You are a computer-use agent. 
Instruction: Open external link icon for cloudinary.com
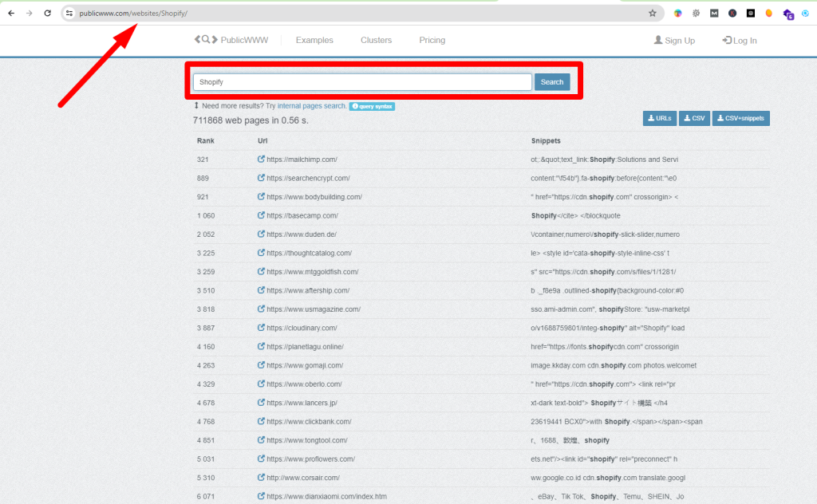[x=261, y=328]
